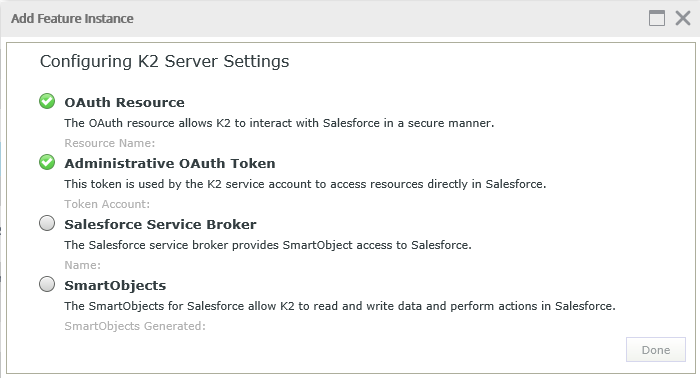Click the SmartObjects Generated label
Screen dimensions: 700x378
tap(135, 326)
